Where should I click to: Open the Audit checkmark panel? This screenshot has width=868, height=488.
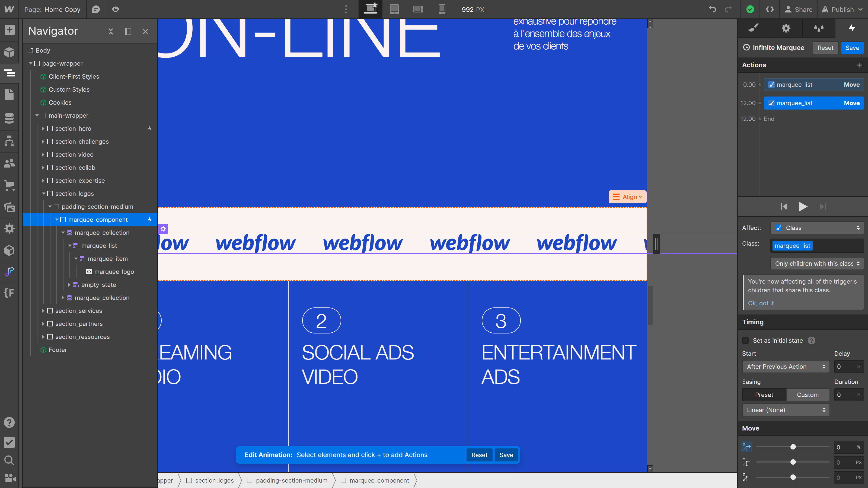point(9,442)
